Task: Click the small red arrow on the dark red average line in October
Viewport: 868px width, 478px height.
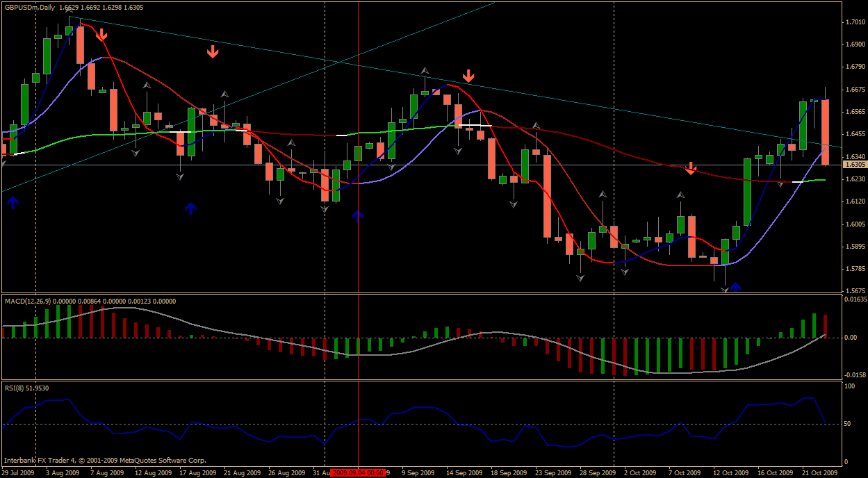Action: [690, 168]
